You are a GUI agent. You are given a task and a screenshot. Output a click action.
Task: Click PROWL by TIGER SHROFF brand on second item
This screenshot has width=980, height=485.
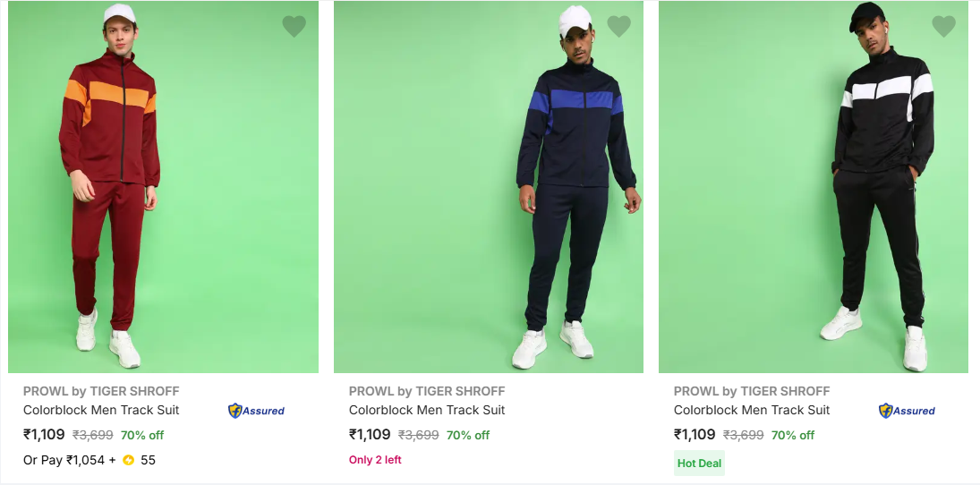(427, 391)
